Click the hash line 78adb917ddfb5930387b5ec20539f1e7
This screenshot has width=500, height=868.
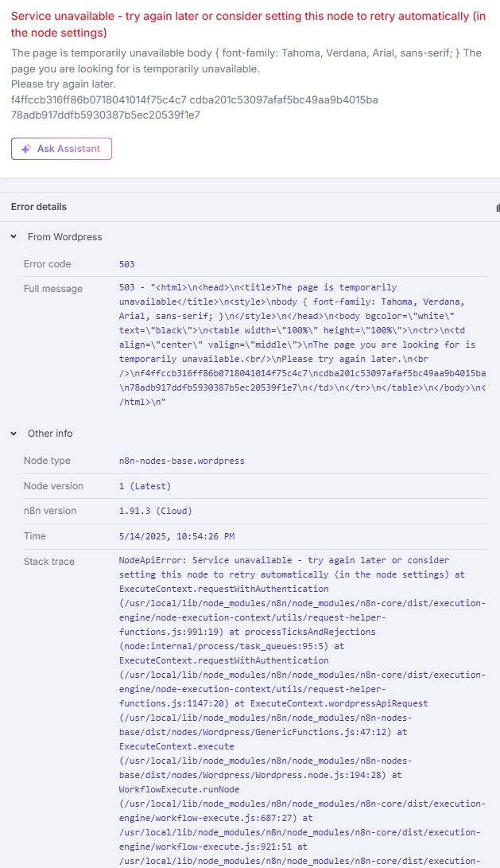(x=106, y=115)
